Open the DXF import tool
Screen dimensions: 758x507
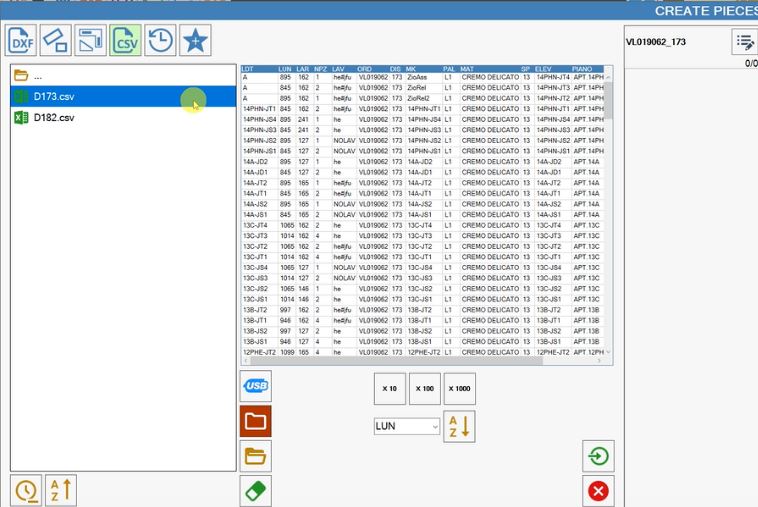(21, 40)
